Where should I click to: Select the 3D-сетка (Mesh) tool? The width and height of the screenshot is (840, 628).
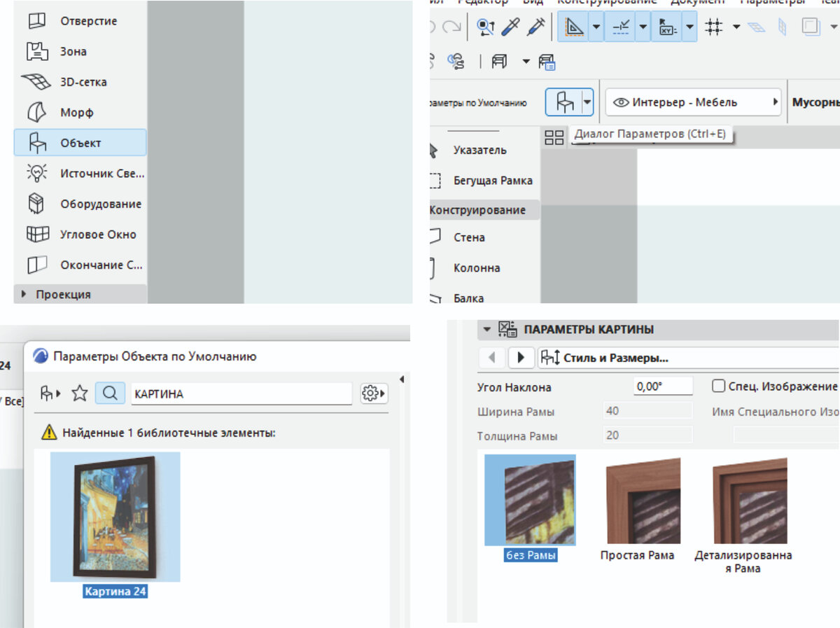pos(80,82)
